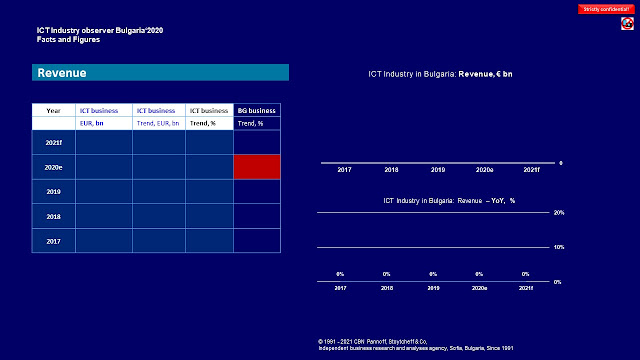
Task: Select the copyright line © 1991 - 2021 CBN
Action: pos(373,341)
